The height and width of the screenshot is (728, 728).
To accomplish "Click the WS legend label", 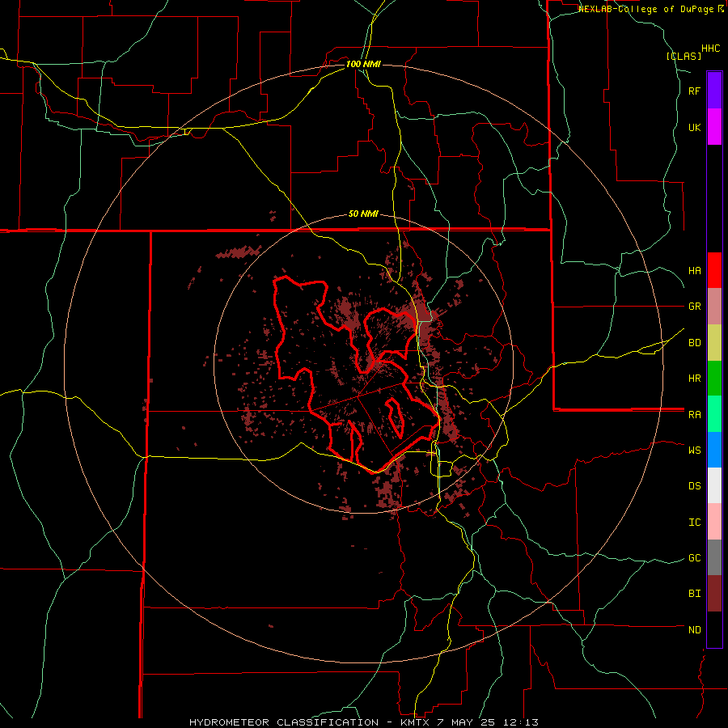I will 695,450.
